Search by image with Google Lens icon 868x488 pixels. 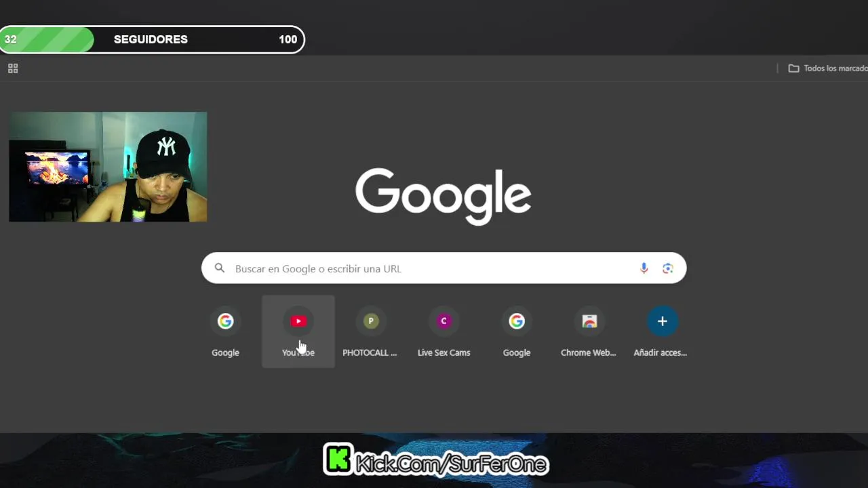668,268
